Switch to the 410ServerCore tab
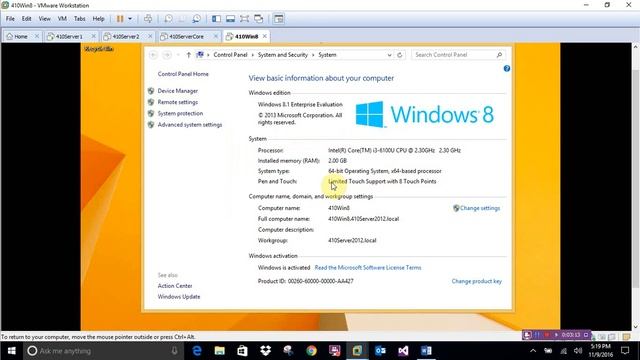Viewport: 640px width, 360px height. (x=186, y=36)
